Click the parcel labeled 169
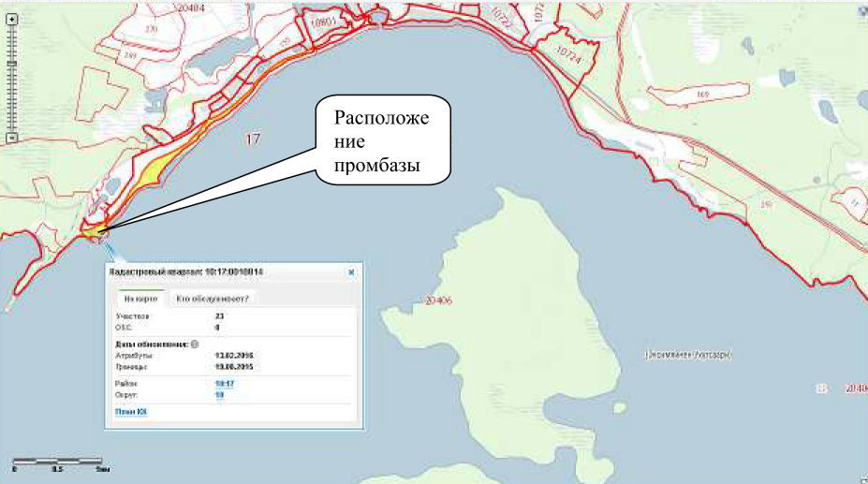The width and height of the screenshot is (868, 484). click(x=702, y=94)
